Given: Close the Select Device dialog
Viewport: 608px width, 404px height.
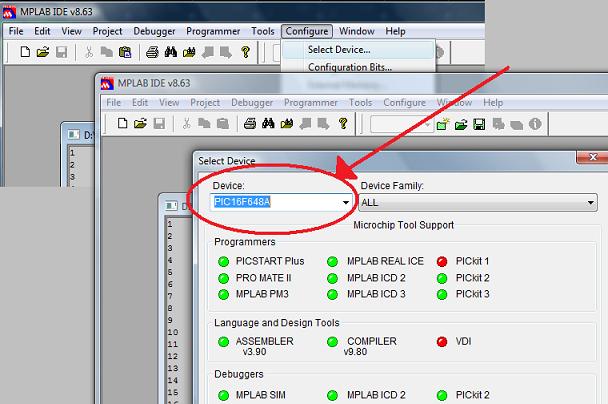Looking at the screenshot, I should 592,157.
